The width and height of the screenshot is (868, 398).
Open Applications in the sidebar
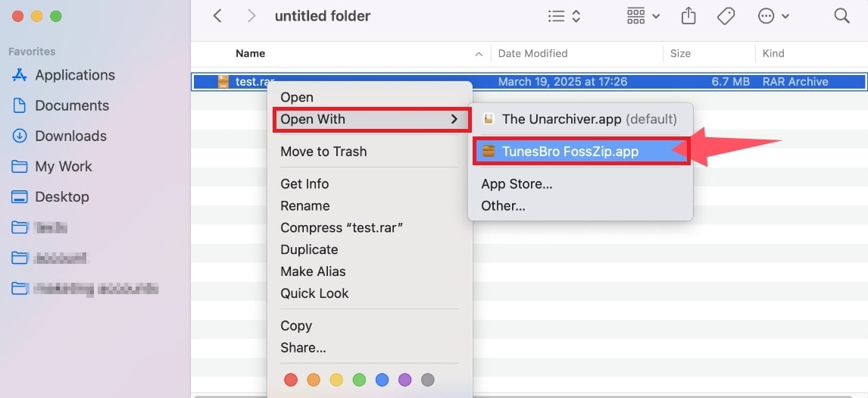pos(75,75)
